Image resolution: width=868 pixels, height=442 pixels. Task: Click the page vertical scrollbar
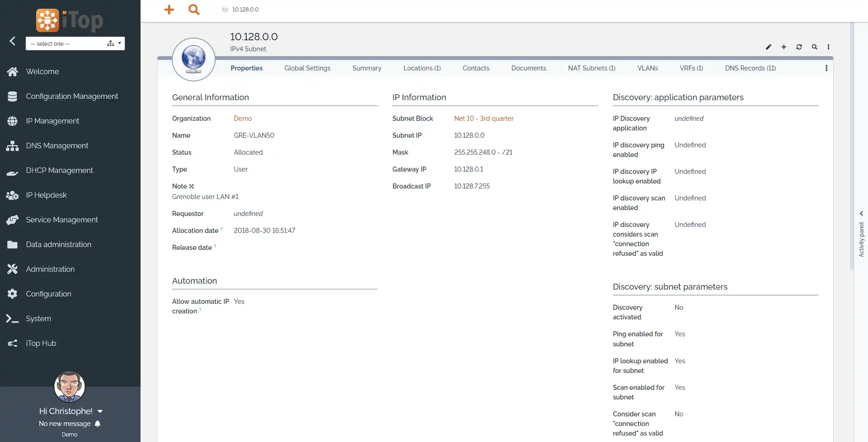tap(852, 146)
